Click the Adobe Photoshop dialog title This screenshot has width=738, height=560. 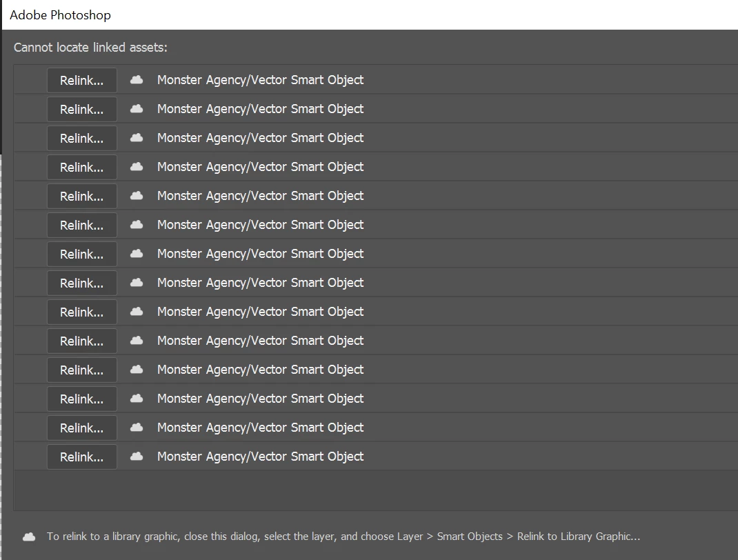pos(60,15)
